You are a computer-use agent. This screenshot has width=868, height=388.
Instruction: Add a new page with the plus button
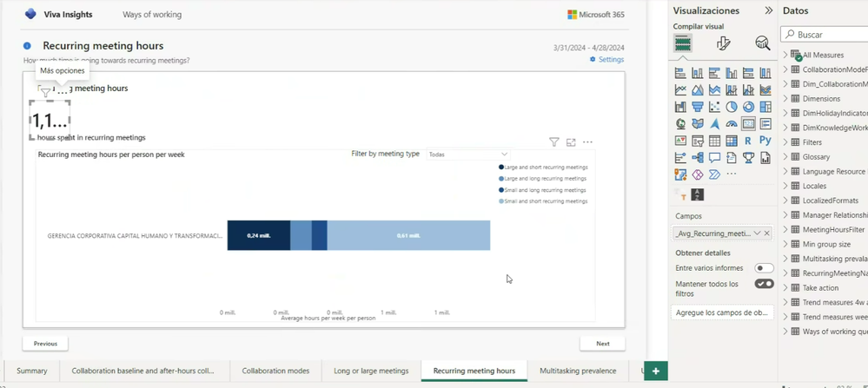pos(656,371)
